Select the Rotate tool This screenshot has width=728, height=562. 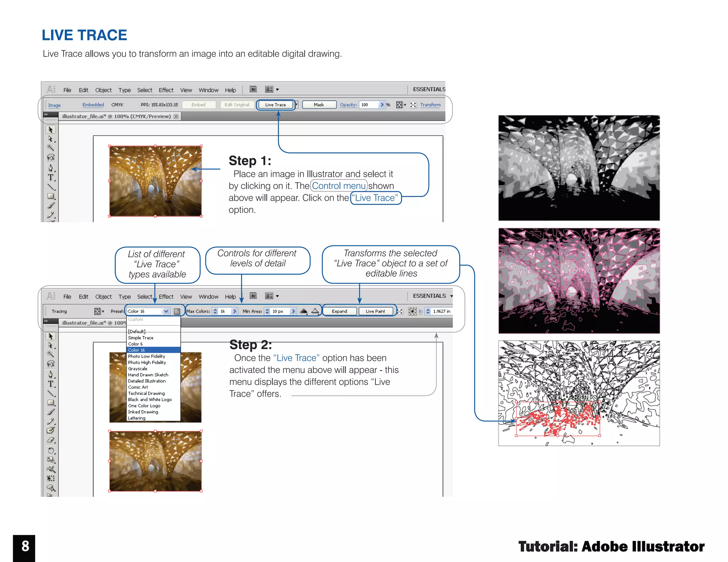[51, 450]
